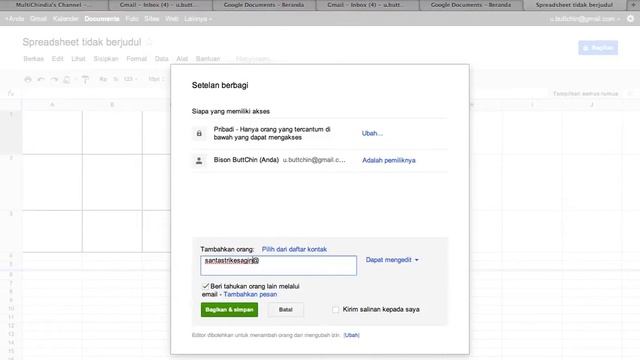Click the email address input field
The height and width of the screenshot is (360, 640).
[x=278, y=265]
